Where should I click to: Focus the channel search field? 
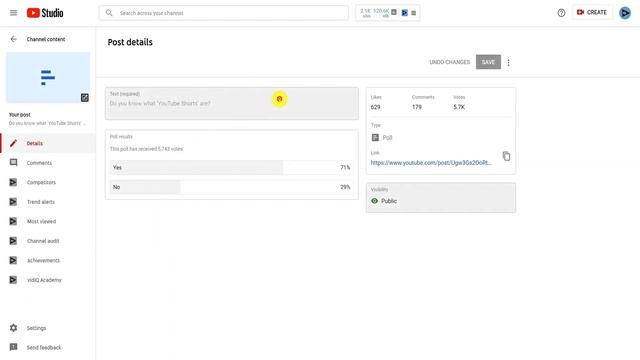tap(224, 13)
